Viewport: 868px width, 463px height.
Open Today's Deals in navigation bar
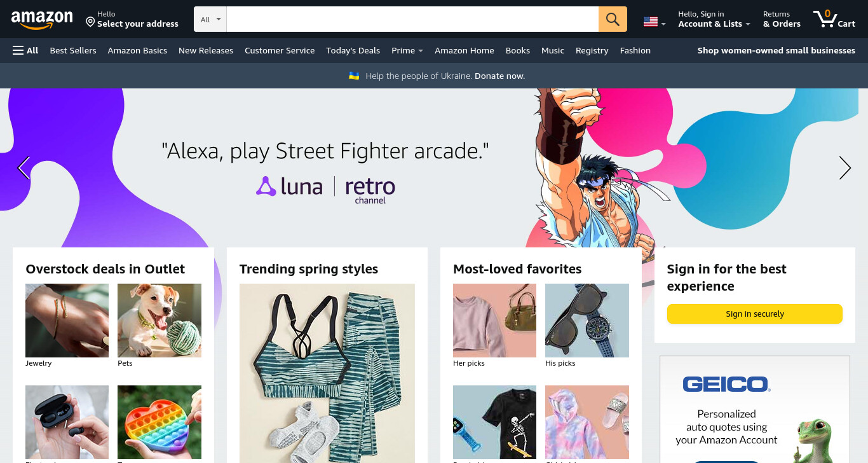tap(353, 50)
